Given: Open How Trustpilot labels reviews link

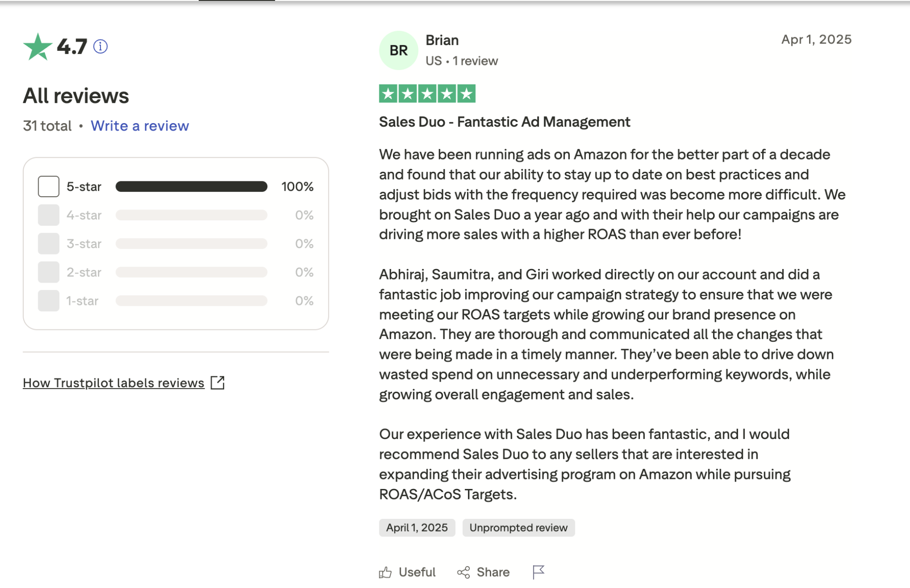Looking at the screenshot, I should coord(114,383).
